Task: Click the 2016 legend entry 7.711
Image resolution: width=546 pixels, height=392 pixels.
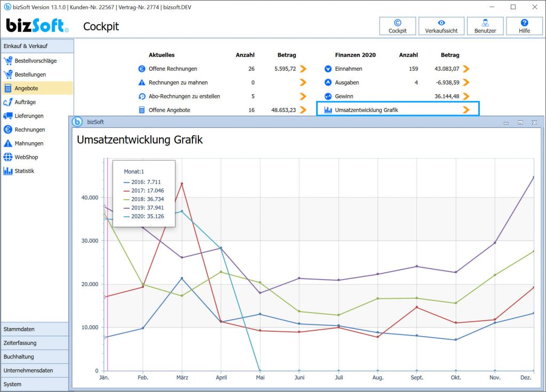Action: pyautogui.click(x=142, y=182)
